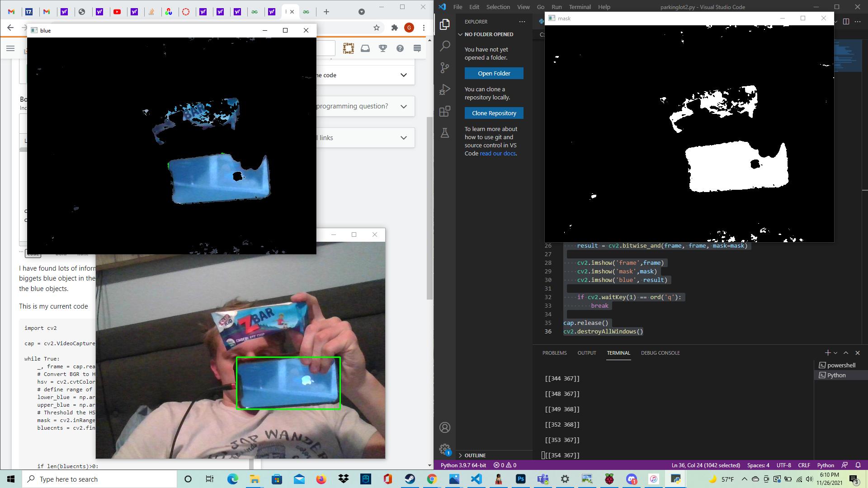Click the CRLF line ending indicator
The width and height of the screenshot is (868, 488).
point(804,465)
